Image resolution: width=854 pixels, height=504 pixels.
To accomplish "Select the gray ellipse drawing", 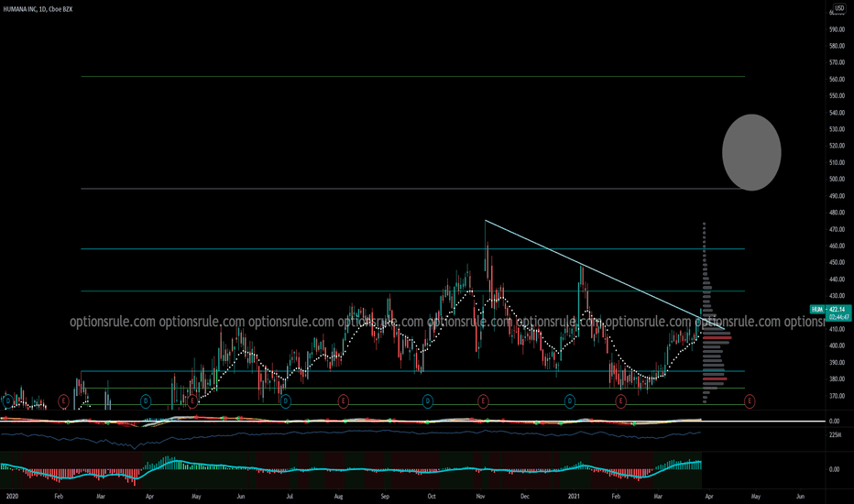I will click(751, 152).
